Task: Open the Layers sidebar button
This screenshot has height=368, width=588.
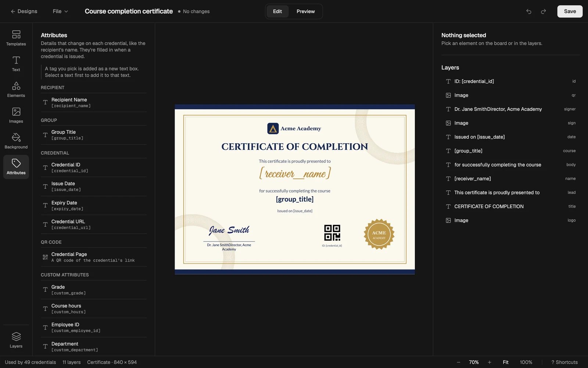Action: (x=16, y=340)
